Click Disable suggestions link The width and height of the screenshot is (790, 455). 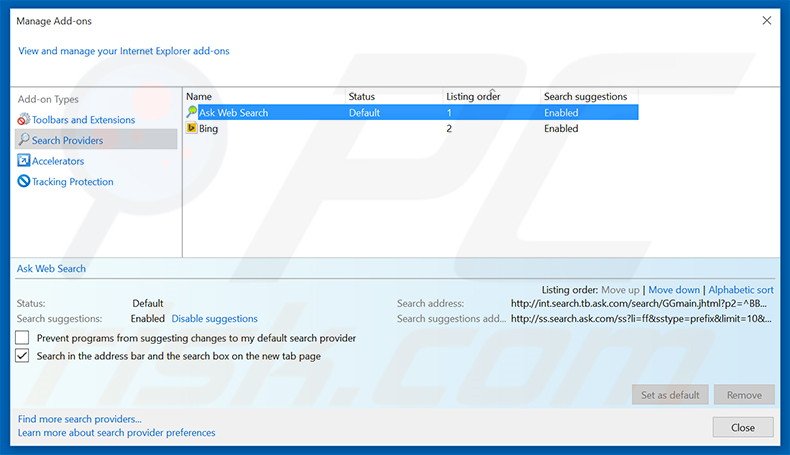pos(215,318)
